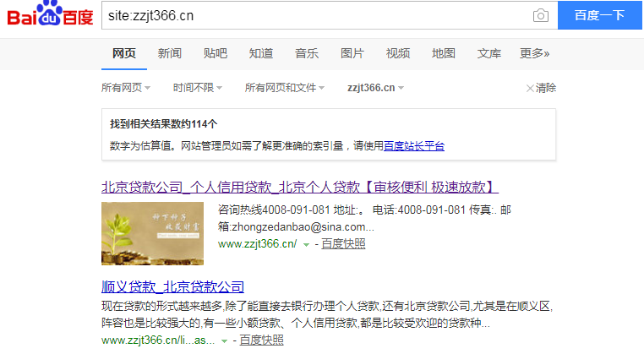644x354 pixels.
Task: Switch to the 新闻 tab
Action: [x=169, y=53]
